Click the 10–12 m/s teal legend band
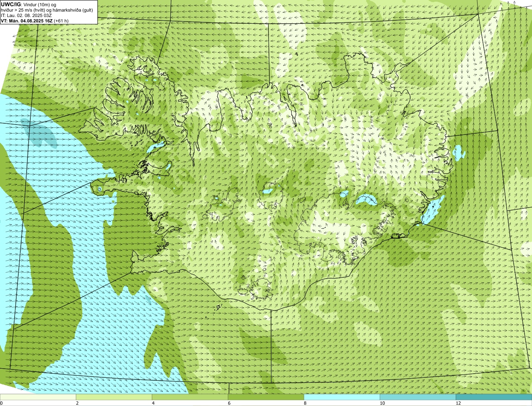532x406 pixels. point(418,397)
